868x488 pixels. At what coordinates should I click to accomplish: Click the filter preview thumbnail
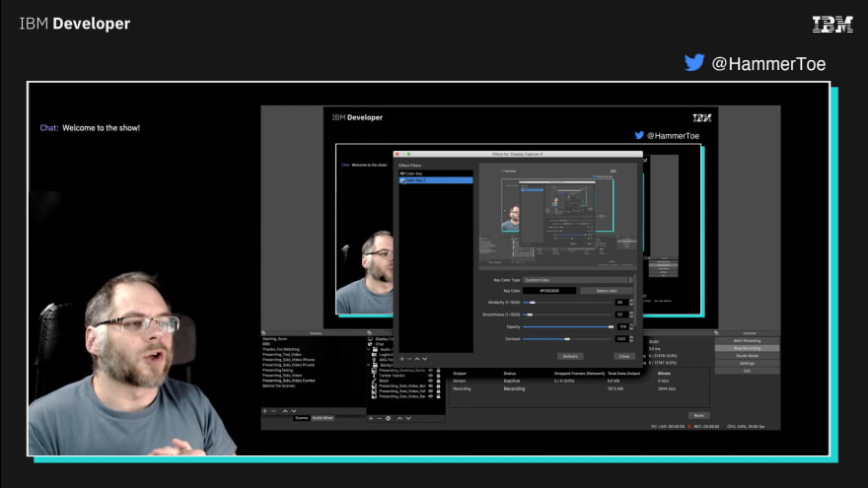(557, 216)
